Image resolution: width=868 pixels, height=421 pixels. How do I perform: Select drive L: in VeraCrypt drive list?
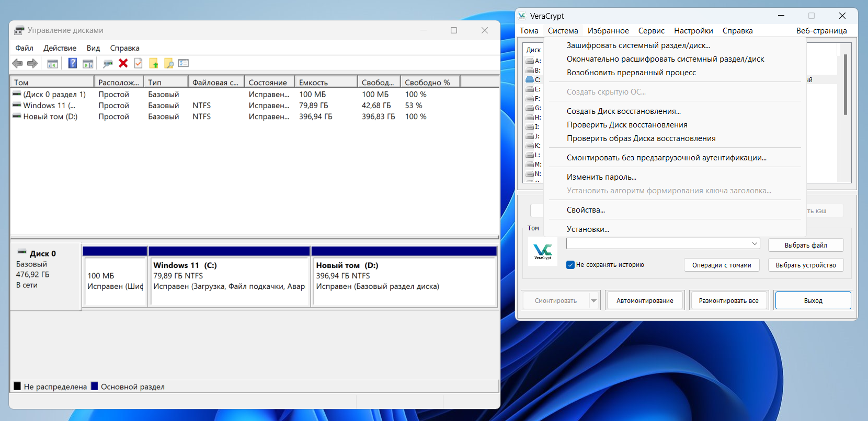click(x=534, y=155)
